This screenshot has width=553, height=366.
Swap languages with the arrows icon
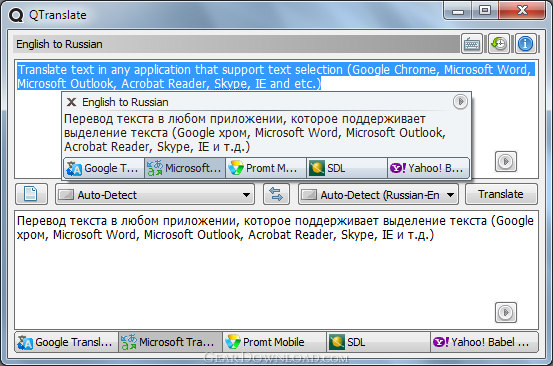[276, 194]
